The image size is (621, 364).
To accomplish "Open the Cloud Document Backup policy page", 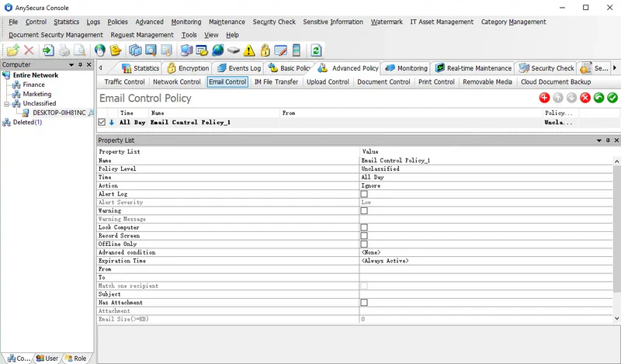I will point(556,82).
